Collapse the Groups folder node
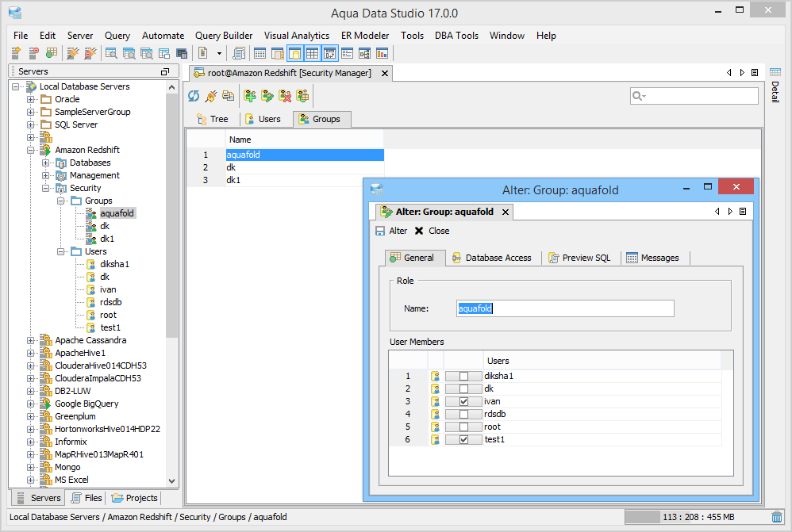Image resolution: width=792 pixels, height=532 pixels. [61, 201]
